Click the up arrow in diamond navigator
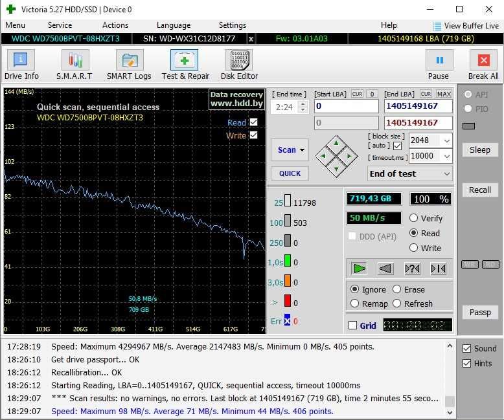This screenshot has height=420, width=504. (336, 143)
